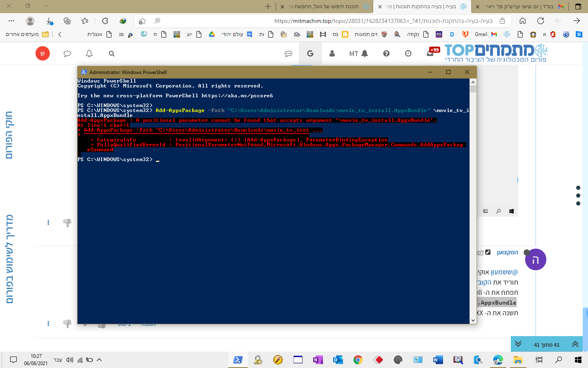Open Edge favorites star-list icon

(x=85, y=21)
